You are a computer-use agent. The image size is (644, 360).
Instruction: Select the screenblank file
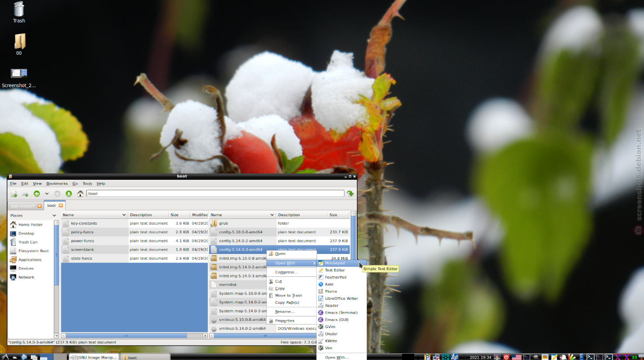(x=82, y=249)
